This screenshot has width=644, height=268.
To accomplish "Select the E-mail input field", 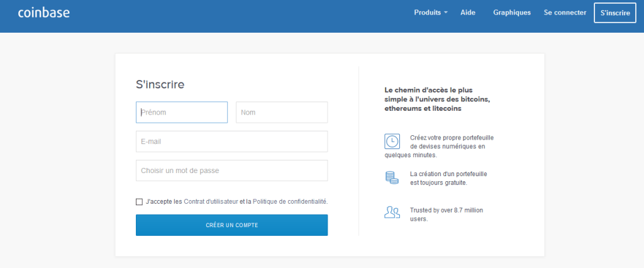I will pyautogui.click(x=231, y=142).
